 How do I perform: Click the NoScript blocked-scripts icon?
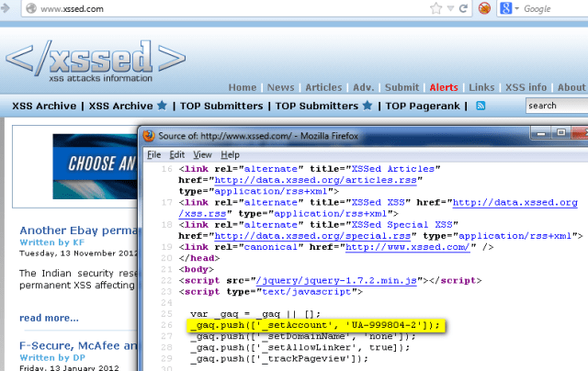pos(484,8)
